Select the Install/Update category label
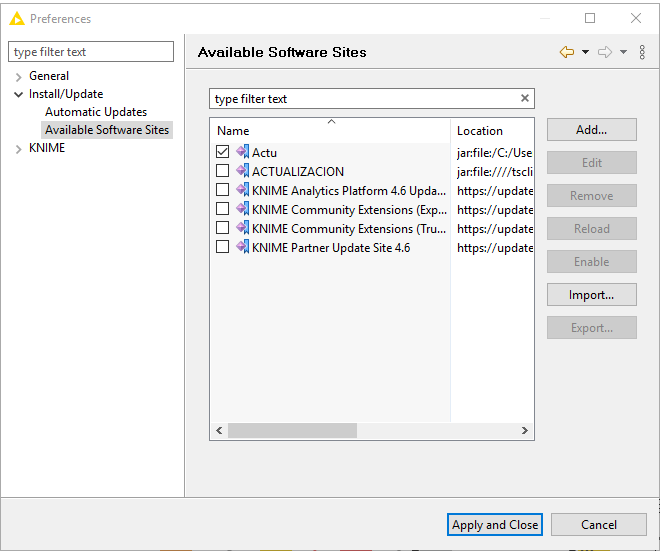Image resolution: width=660 pixels, height=551 pixels. click(66, 94)
